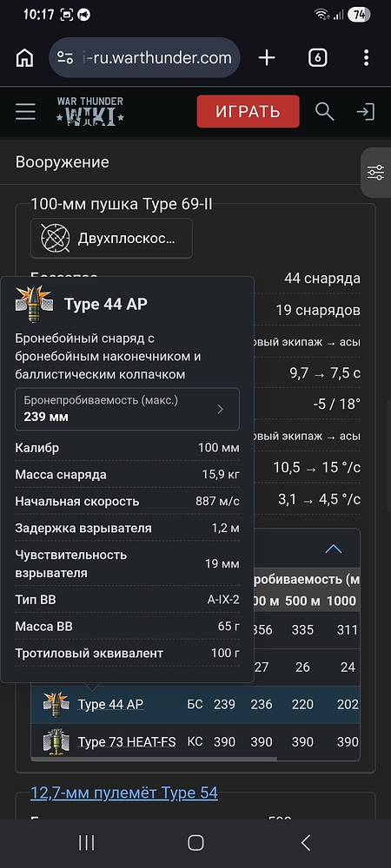Tap the two-plane stabilizer icon
The image size is (391, 868).
(x=56, y=239)
